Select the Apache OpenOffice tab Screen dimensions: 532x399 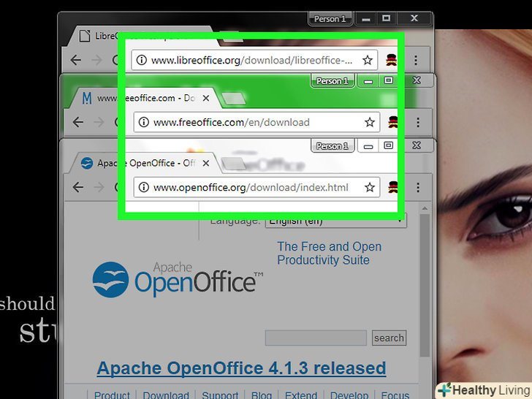[x=142, y=163]
